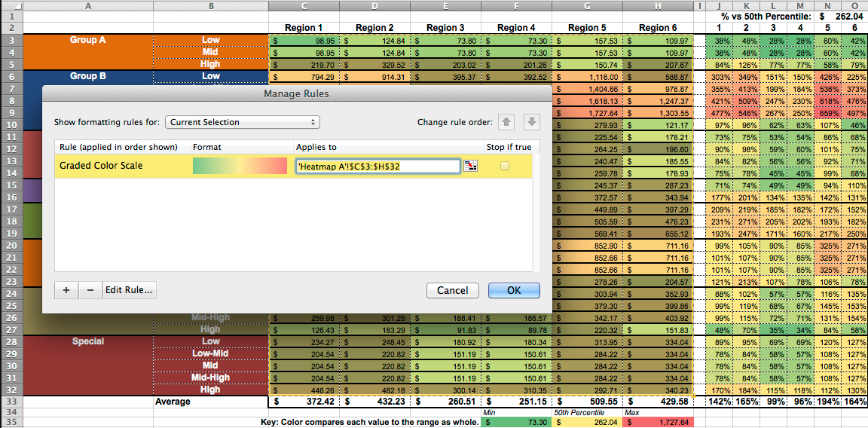The height and width of the screenshot is (428, 868).
Task: Toggle the Stop if true checkbox
Action: click(505, 166)
